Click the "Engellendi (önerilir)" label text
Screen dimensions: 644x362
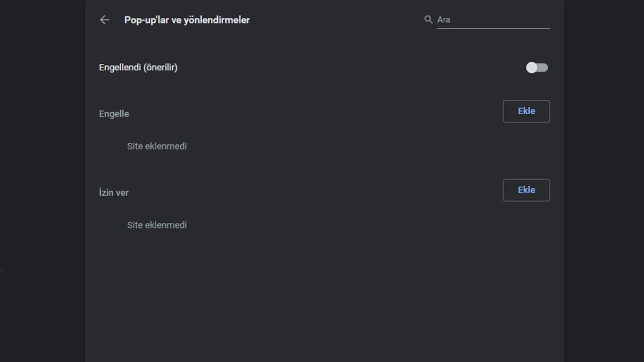[138, 68]
